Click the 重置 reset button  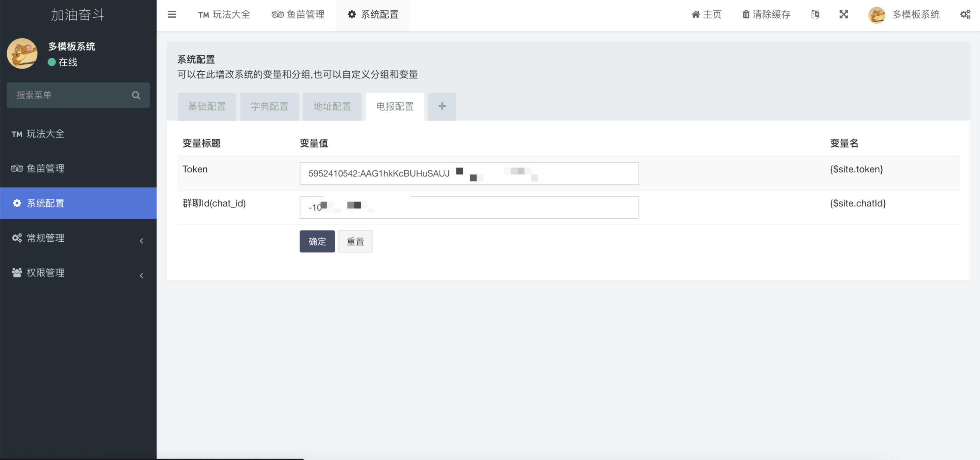pos(355,241)
